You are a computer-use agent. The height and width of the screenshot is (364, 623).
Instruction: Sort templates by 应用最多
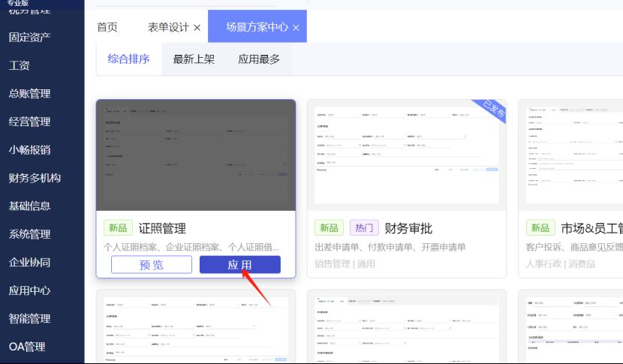(259, 59)
